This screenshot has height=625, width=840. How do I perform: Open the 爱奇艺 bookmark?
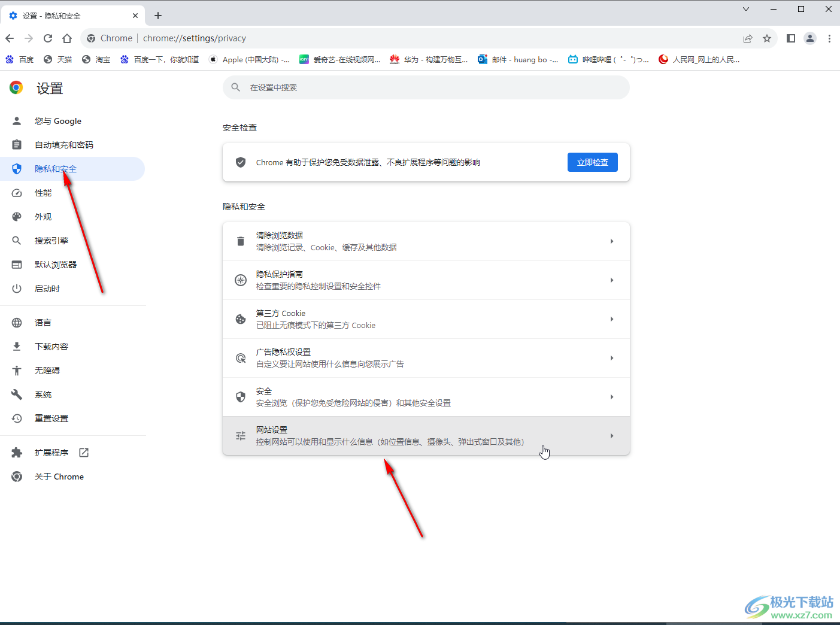pyautogui.click(x=339, y=59)
